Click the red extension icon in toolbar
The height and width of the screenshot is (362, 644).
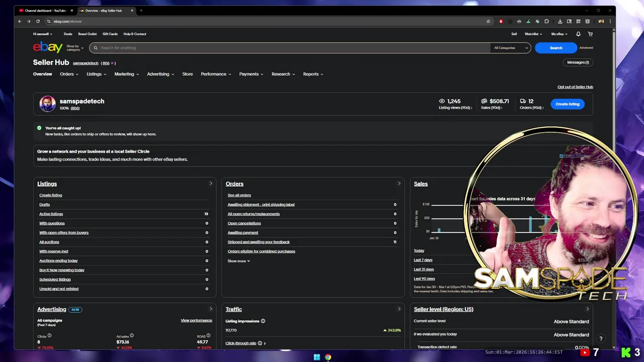coord(501,21)
